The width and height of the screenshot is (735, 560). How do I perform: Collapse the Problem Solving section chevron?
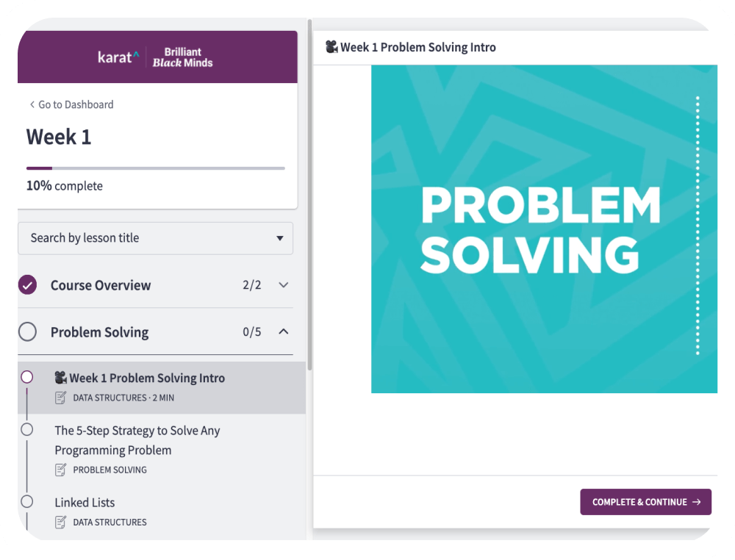[284, 332]
